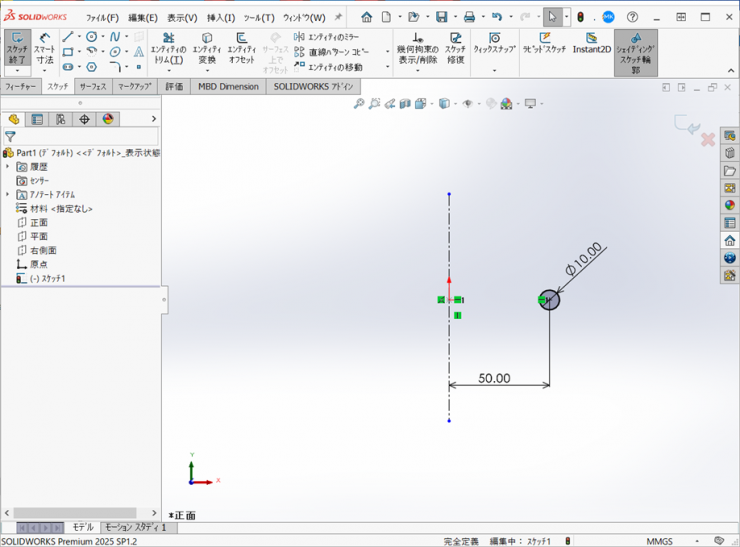This screenshot has height=547, width=740.
Task: Open Appearances color ball in right task pane
Action: coord(730,205)
